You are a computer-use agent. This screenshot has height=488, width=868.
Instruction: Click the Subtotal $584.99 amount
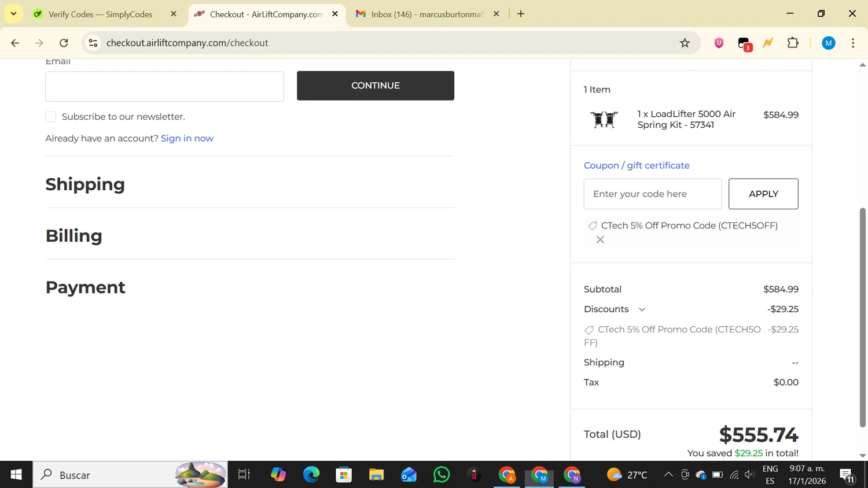click(x=781, y=289)
